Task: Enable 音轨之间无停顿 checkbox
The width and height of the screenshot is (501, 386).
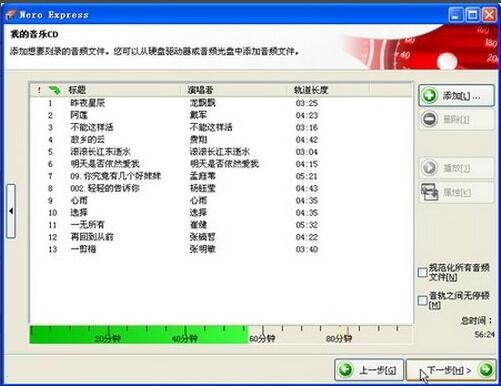Action: (x=422, y=300)
